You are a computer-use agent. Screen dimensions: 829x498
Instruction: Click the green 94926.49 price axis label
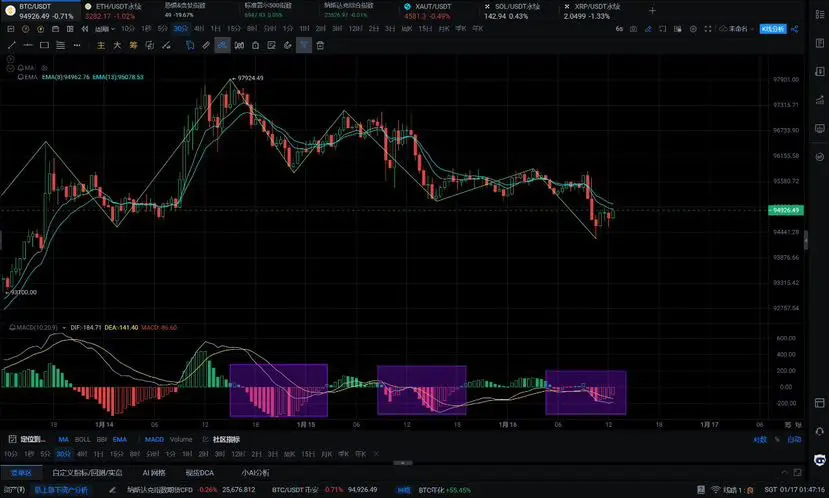click(x=786, y=210)
